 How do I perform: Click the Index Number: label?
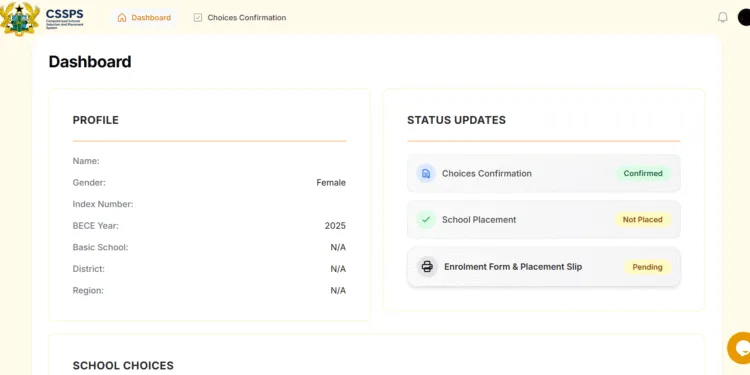click(x=103, y=204)
